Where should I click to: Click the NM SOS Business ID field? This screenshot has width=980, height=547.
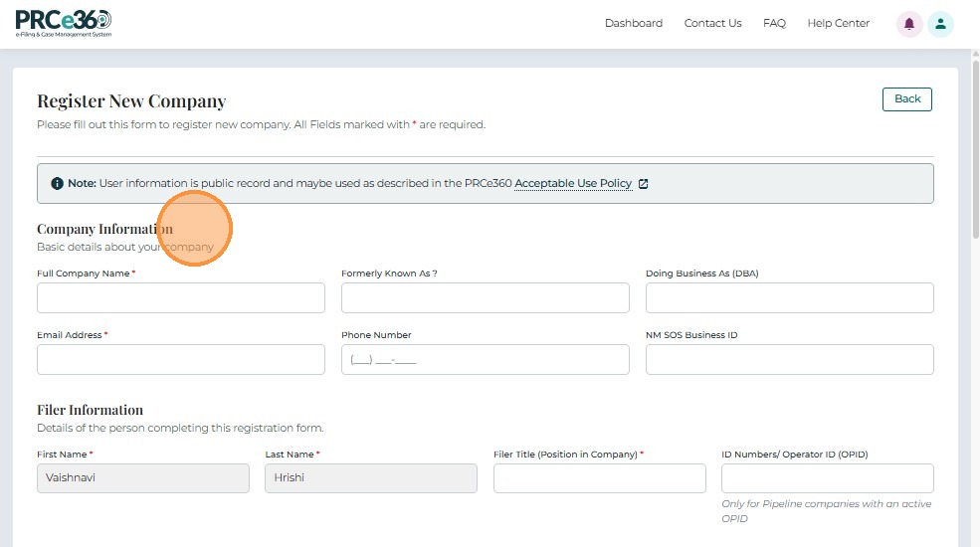790,360
